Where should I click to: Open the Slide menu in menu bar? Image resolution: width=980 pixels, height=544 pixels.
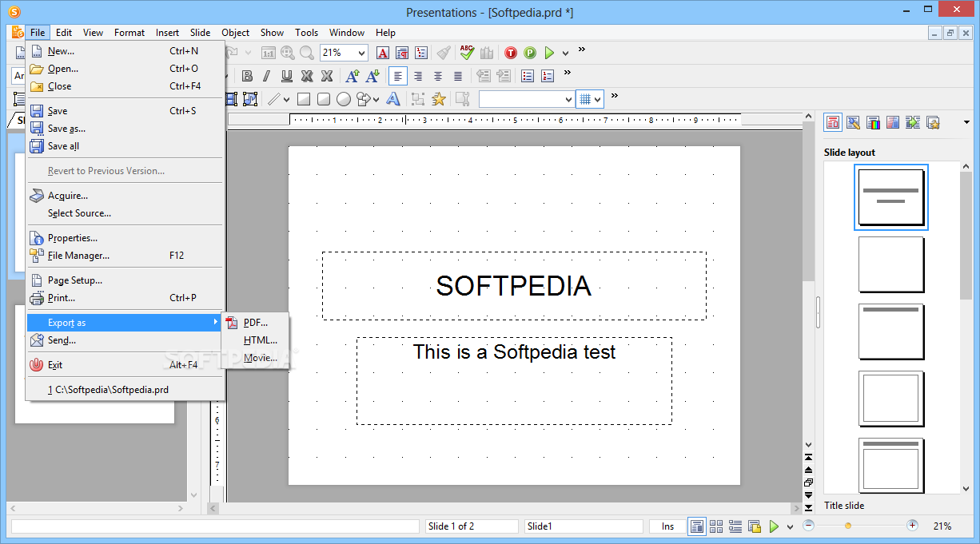click(201, 33)
